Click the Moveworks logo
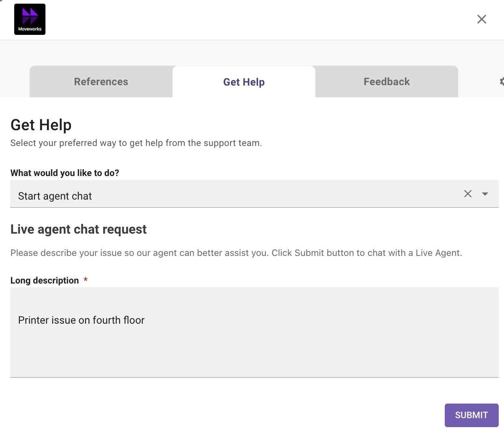This screenshot has height=434, width=504. point(30,19)
